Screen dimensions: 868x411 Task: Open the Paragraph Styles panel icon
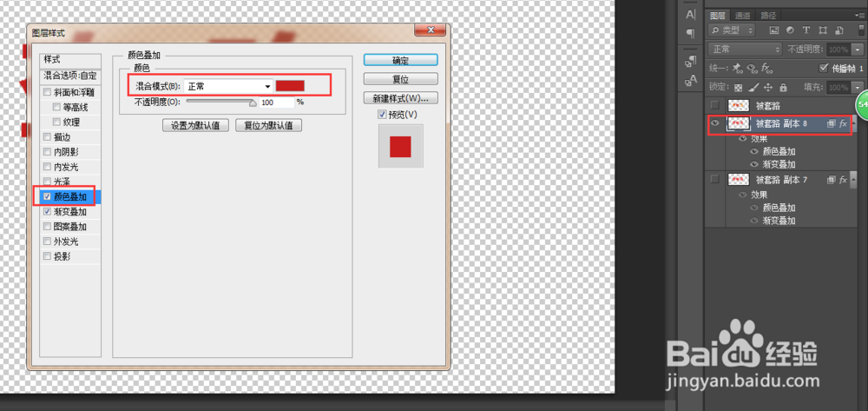691,62
